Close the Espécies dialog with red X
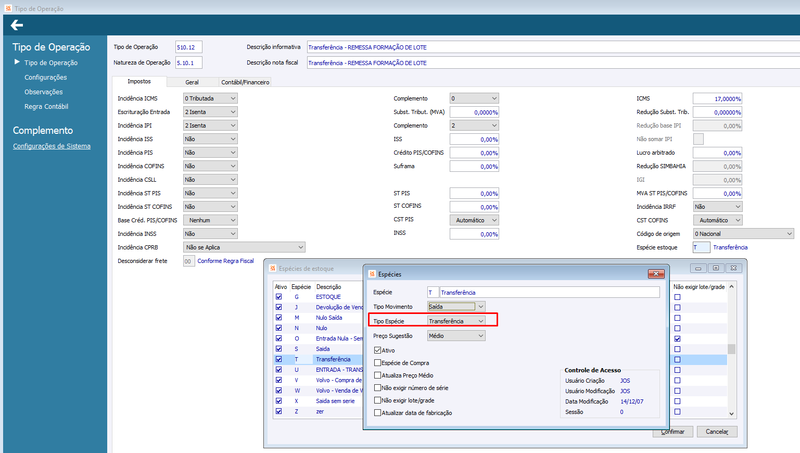Image resolution: width=800 pixels, height=453 pixels. 655,272
